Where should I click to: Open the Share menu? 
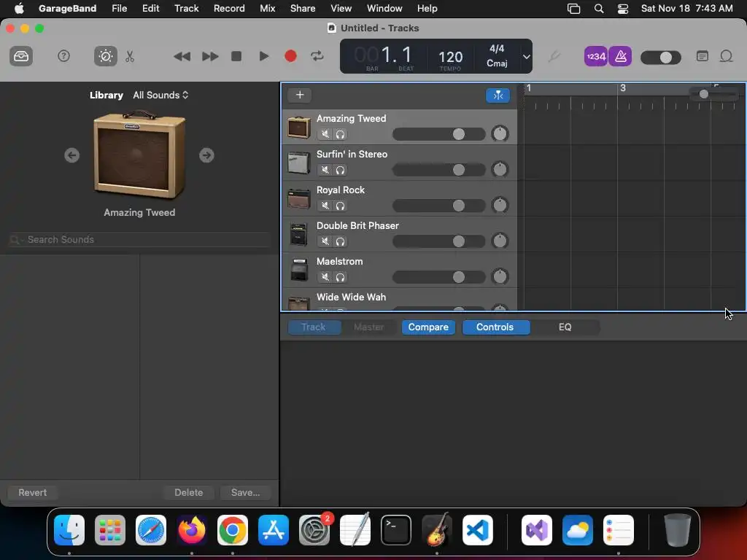[x=303, y=8]
